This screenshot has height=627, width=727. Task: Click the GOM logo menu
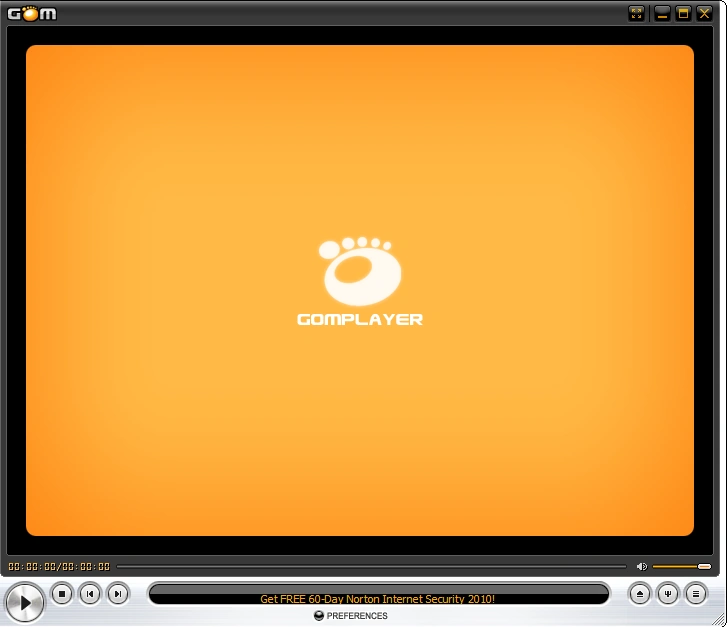[32, 14]
